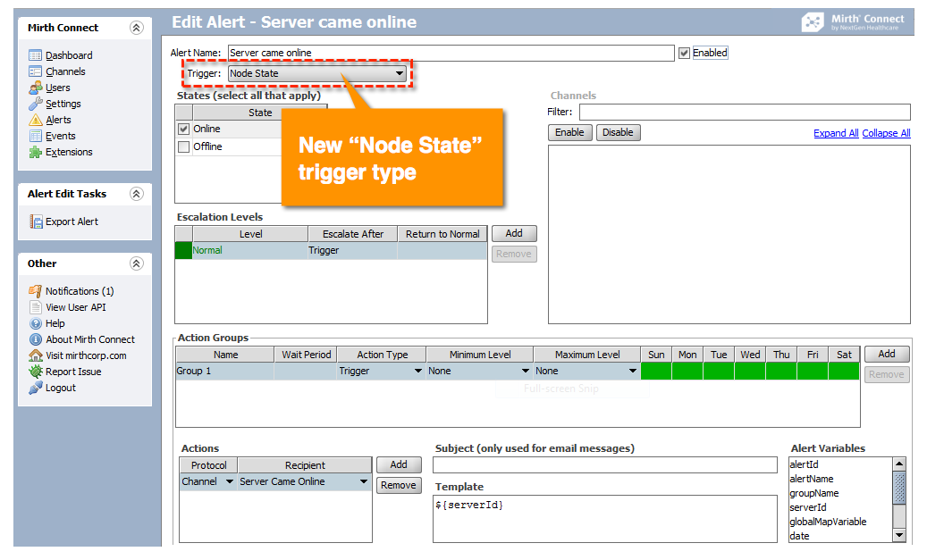Screen dimensions: 927x560
Task: Select the alertId variable
Action: (x=804, y=465)
